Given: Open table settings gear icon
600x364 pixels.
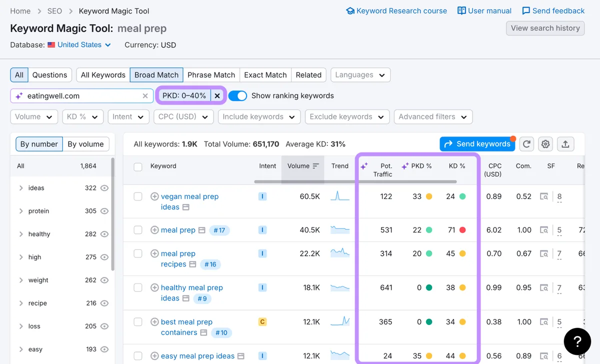Looking at the screenshot, I should [545, 144].
